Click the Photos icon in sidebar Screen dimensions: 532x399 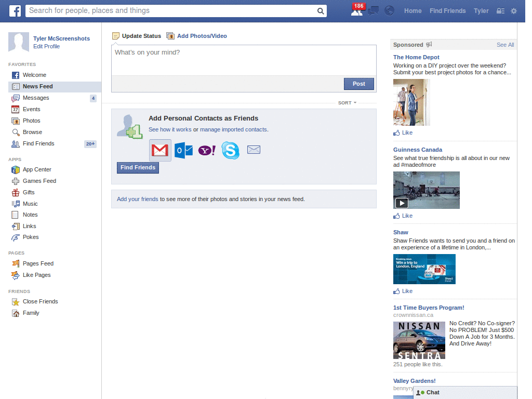pos(15,121)
